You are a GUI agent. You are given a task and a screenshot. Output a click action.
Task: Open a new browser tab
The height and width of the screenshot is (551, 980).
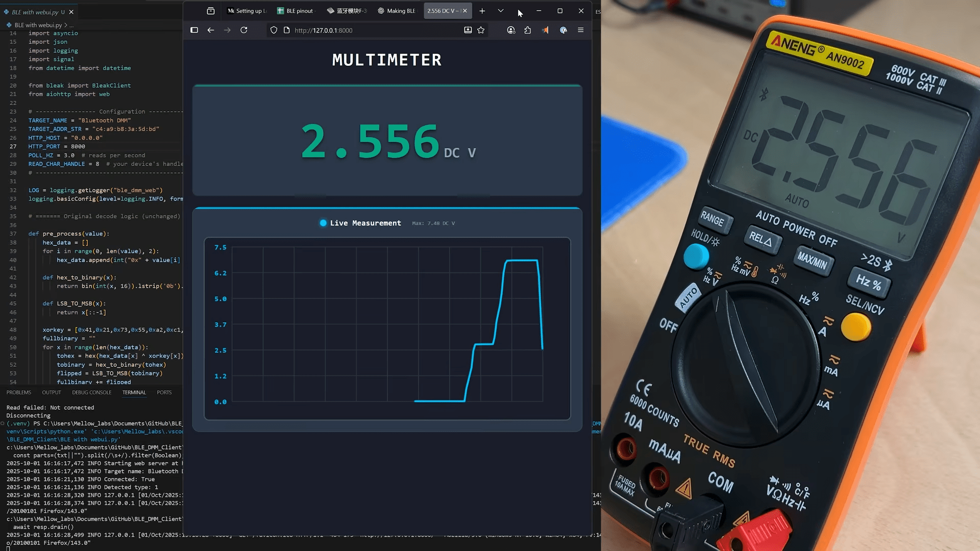(x=482, y=11)
